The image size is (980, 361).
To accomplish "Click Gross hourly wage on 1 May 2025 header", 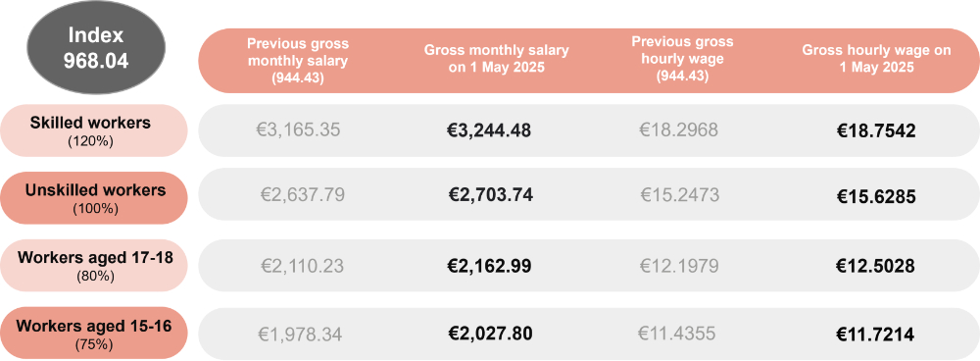I will click(876, 59).
